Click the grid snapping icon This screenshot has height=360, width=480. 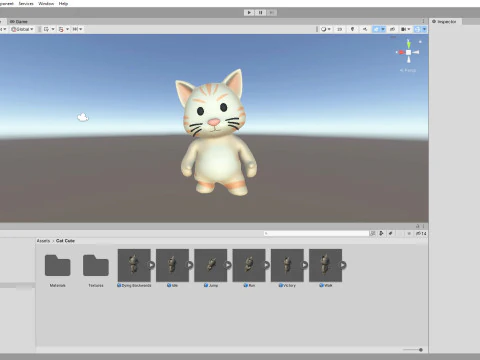[61, 29]
